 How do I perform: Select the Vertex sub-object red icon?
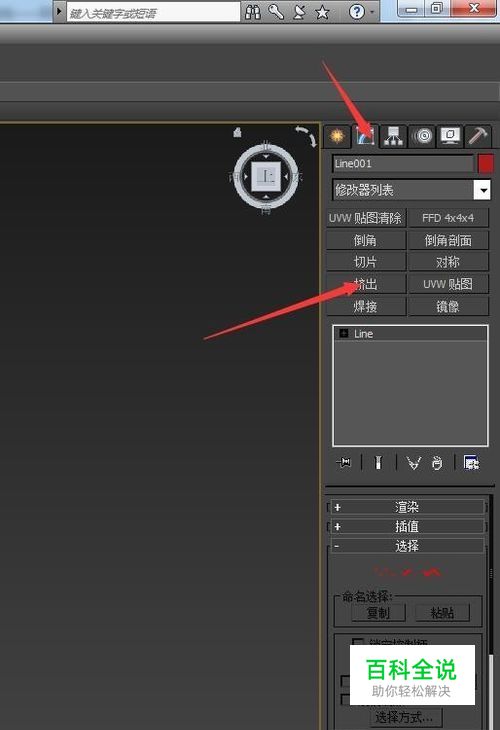pyautogui.click(x=382, y=571)
